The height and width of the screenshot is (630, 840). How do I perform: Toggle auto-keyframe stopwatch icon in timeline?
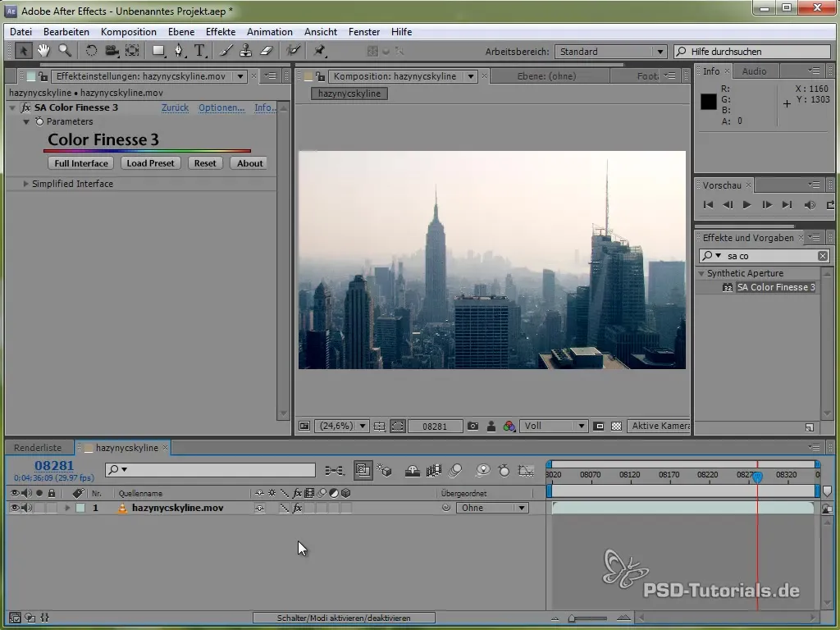tap(504, 470)
